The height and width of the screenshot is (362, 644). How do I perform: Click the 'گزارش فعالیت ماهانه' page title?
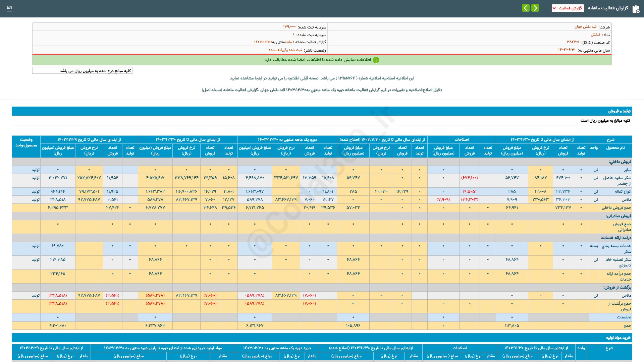[x=608, y=8]
